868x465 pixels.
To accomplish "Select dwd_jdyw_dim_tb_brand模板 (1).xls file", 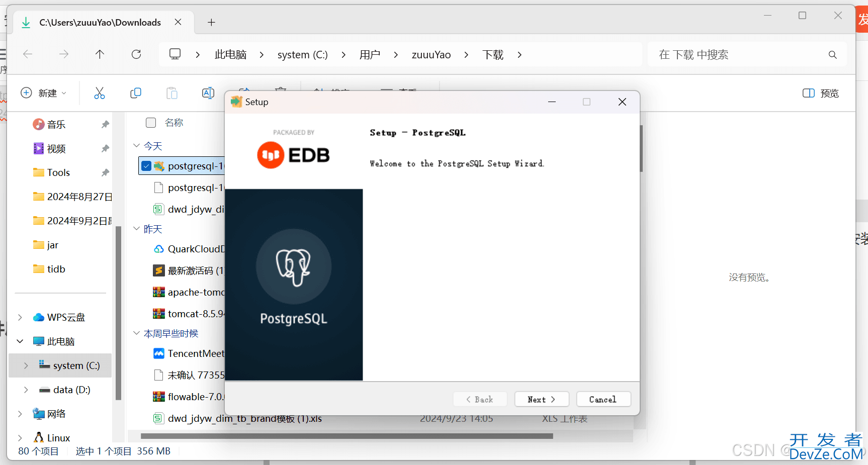I will pyautogui.click(x=244, y=418).
